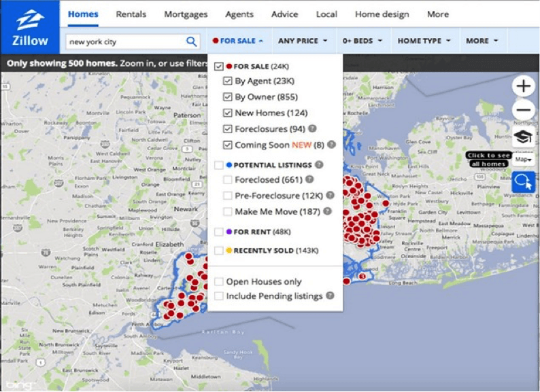Uncheck Coming Soon (8)
This screenshot has height=392, width=540.
[x=227, y=145]
